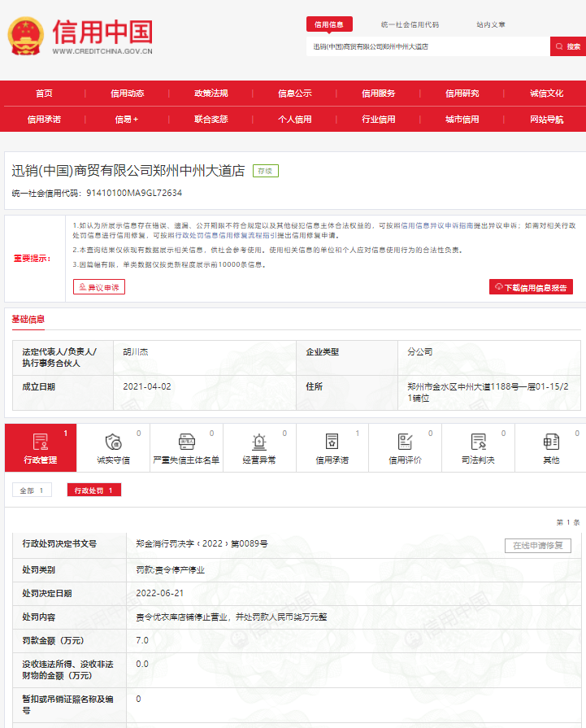This screenshot has height=728, width=586.
Task: Click the credit code 91410100MA9GL72634
Action: pos(134,193)
